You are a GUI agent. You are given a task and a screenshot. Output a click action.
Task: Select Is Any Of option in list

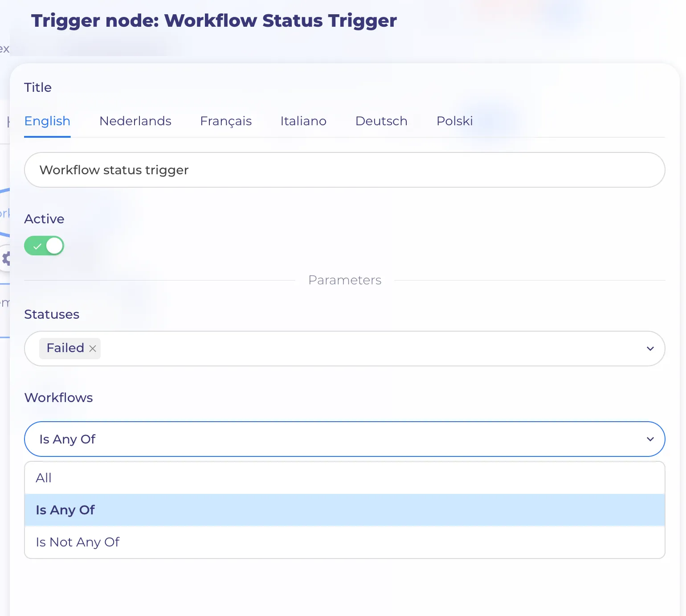coord(345,510)
